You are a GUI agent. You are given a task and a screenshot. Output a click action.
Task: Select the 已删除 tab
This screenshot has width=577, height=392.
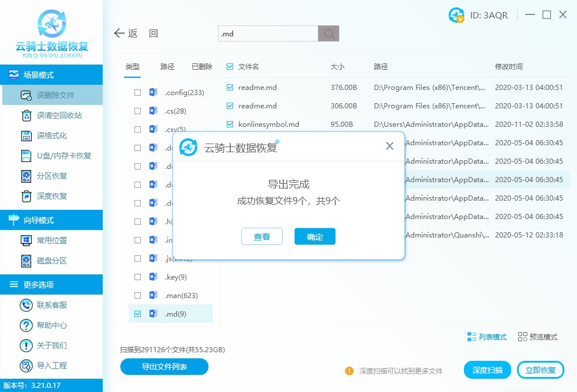point(202,66)
